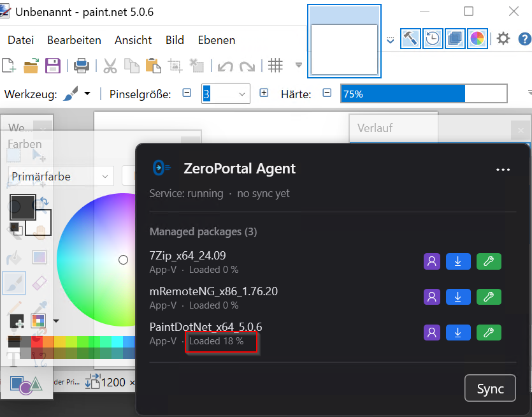Open ZeroPortal Agent three-dots menu
This screenshot has width=532, height=417.
[x=503, y=170]
